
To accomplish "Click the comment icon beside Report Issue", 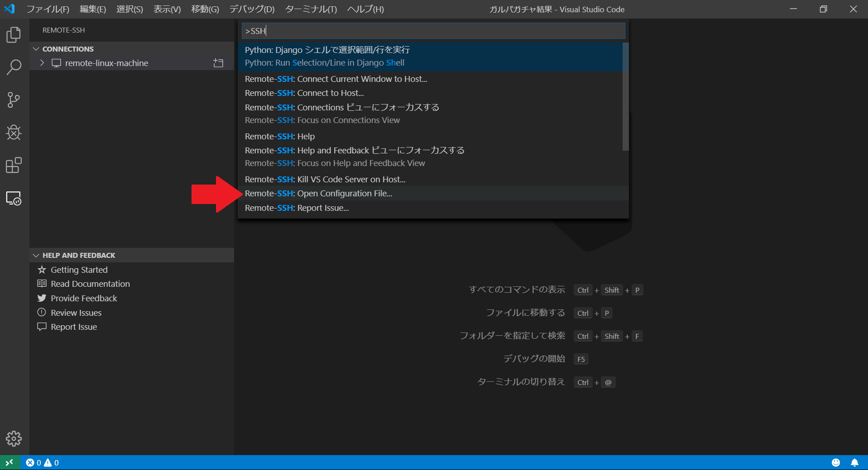I will 42,327.
